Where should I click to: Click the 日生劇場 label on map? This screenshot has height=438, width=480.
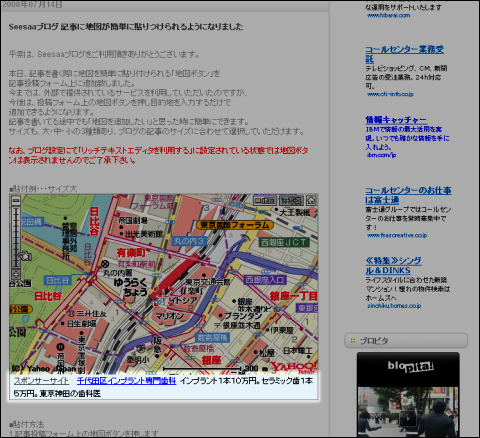point(82,323)
